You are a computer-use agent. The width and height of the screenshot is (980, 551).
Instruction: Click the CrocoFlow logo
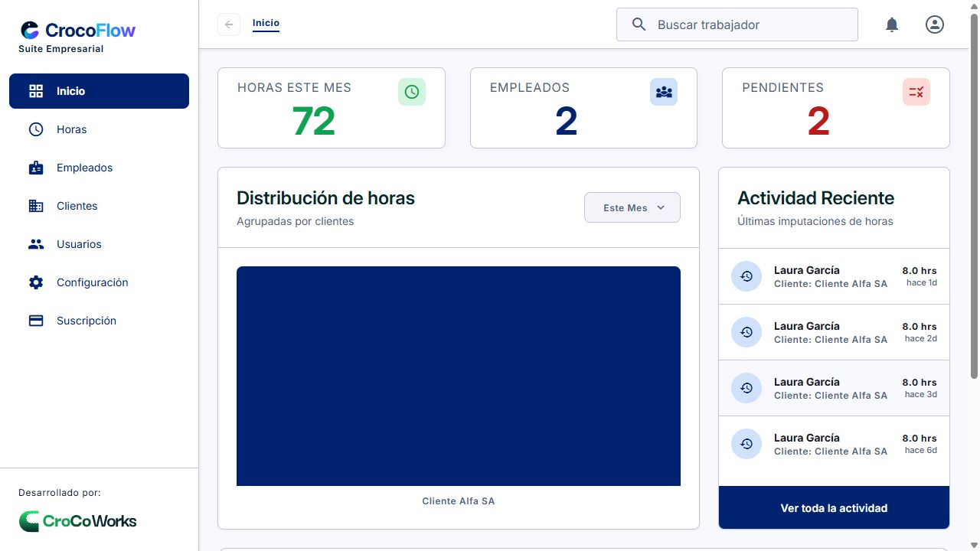[78, 31]
